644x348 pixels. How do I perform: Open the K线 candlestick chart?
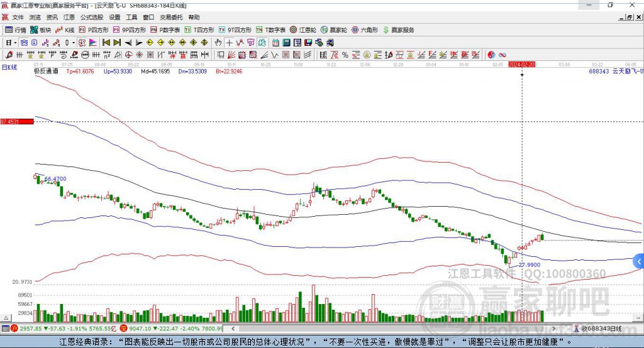click(x=65, y=30)
